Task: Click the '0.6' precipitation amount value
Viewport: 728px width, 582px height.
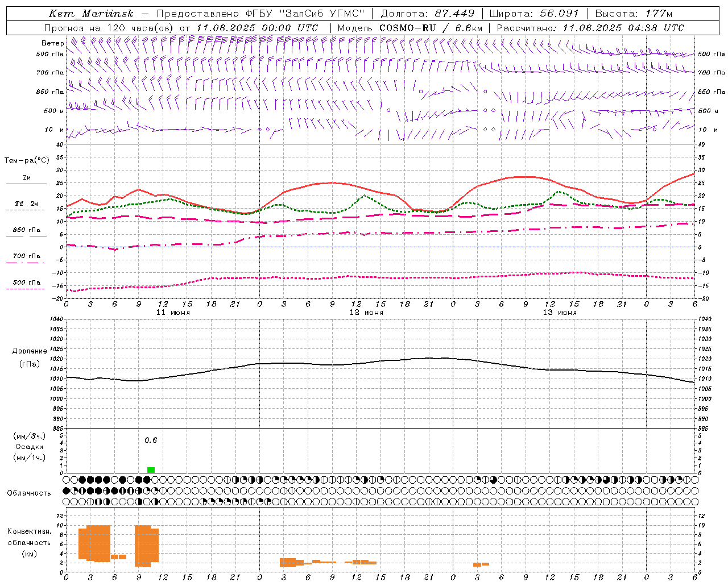Action: [151, 440]
